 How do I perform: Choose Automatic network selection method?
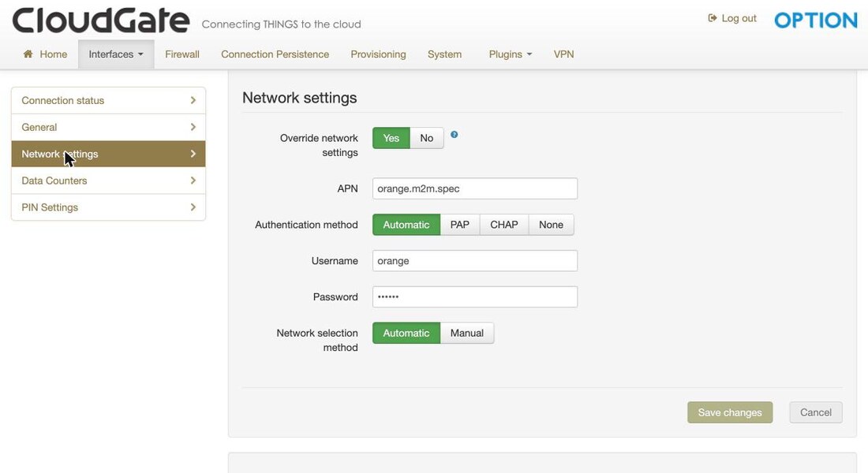(x=406, y=333)
